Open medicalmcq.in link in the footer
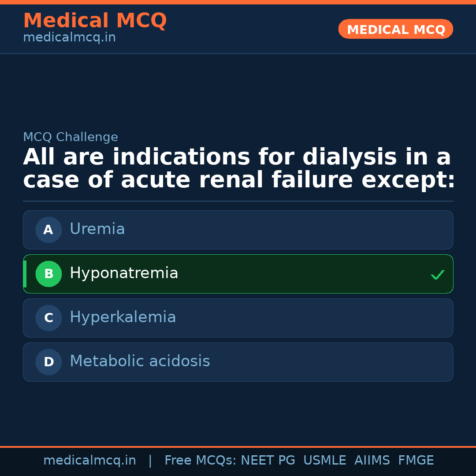Viewport: 476px width, 476px height. pyautogui.click(x=89, y=461)
